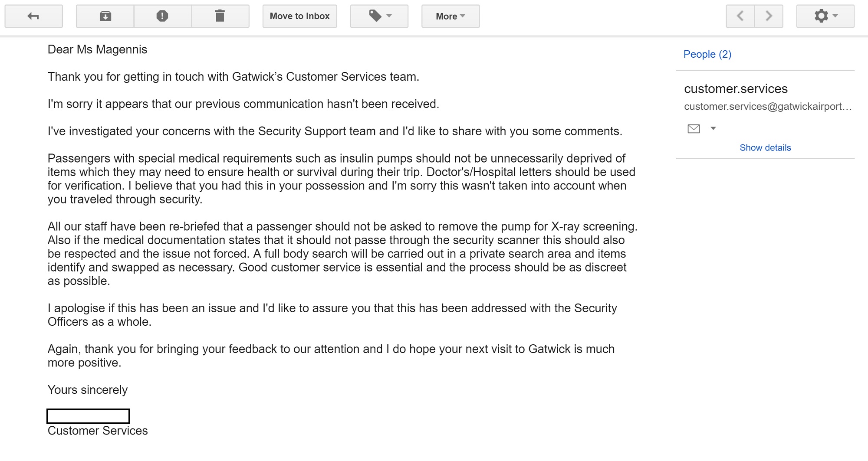This screenshot has width=868, height=461.
Task: Open the Labels tag dropdown
Action: click(379, 16)
